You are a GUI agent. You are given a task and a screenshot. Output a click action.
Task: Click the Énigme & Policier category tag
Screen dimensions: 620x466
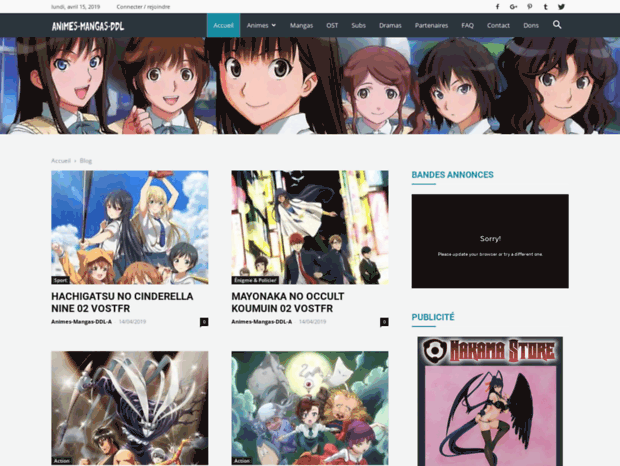(255, 280)
